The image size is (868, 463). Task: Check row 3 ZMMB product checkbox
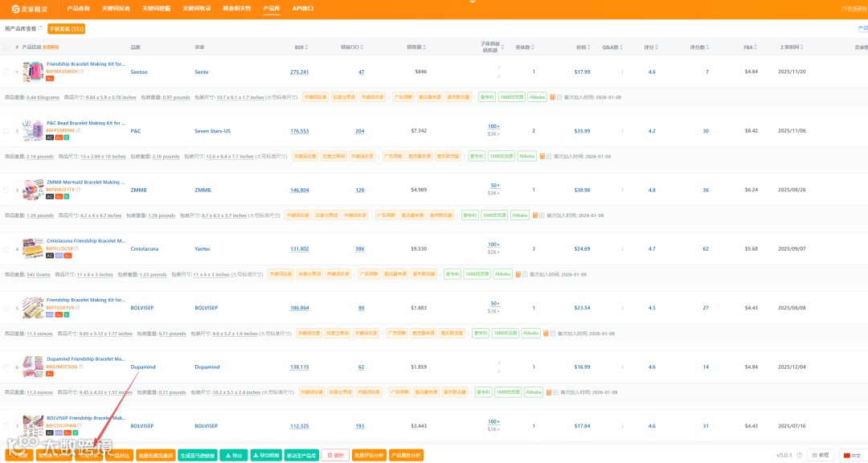pyautogui.click(x=6, y=190)
